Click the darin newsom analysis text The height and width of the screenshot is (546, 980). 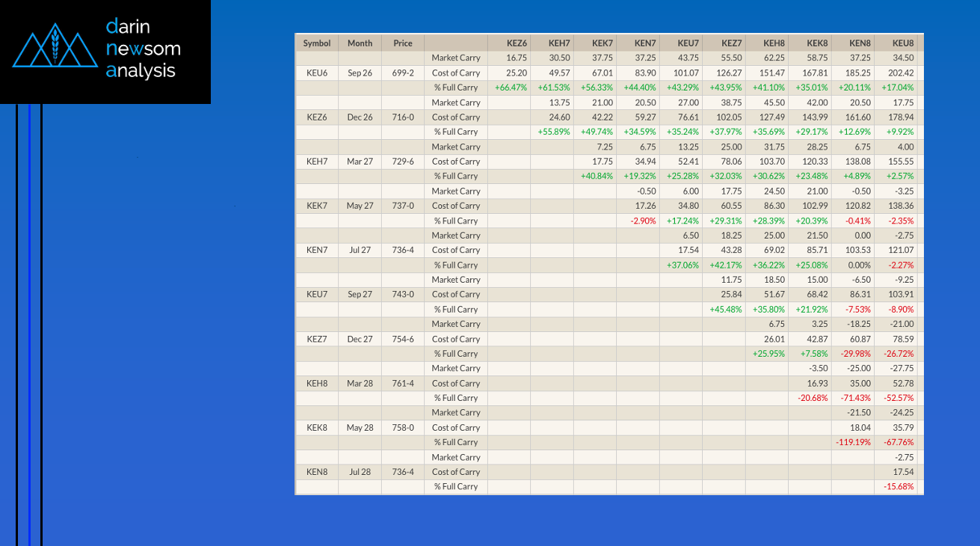point(144,49)
